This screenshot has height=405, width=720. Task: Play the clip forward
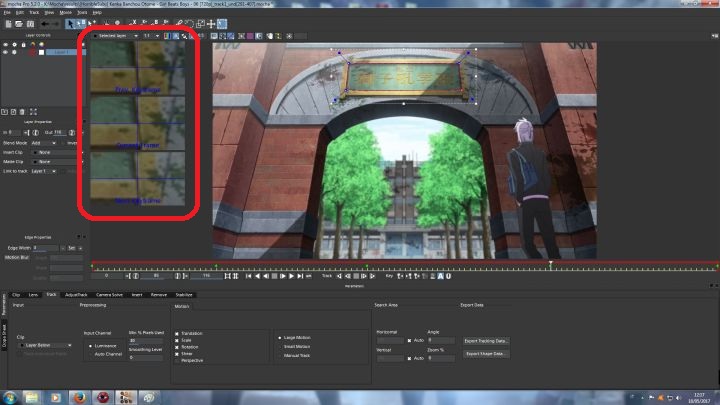click(291, 276)
